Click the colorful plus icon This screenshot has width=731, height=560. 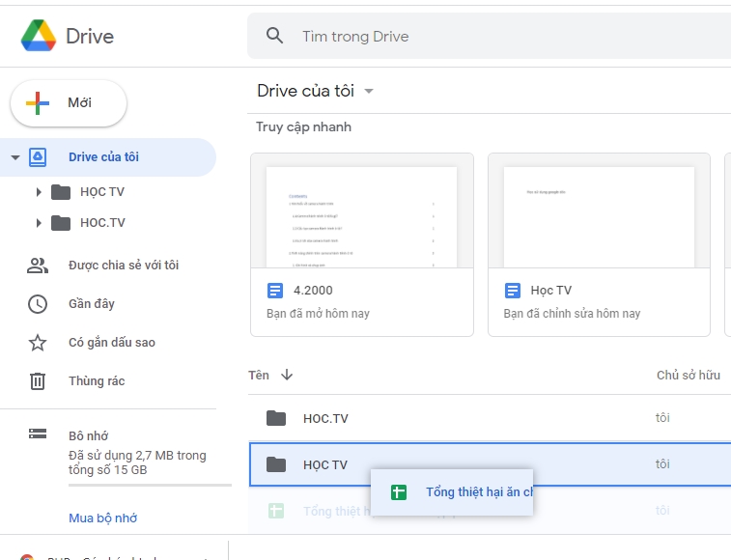tap(38, 103)
